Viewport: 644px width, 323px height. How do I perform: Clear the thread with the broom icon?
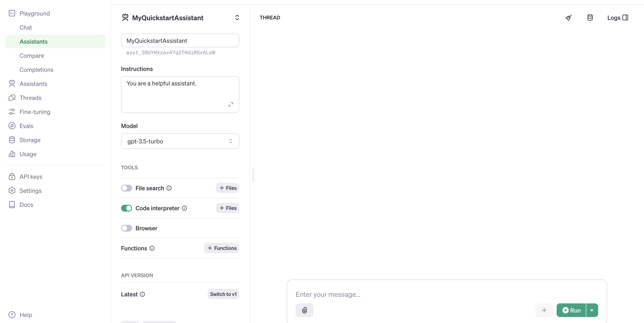click(569, 17)
